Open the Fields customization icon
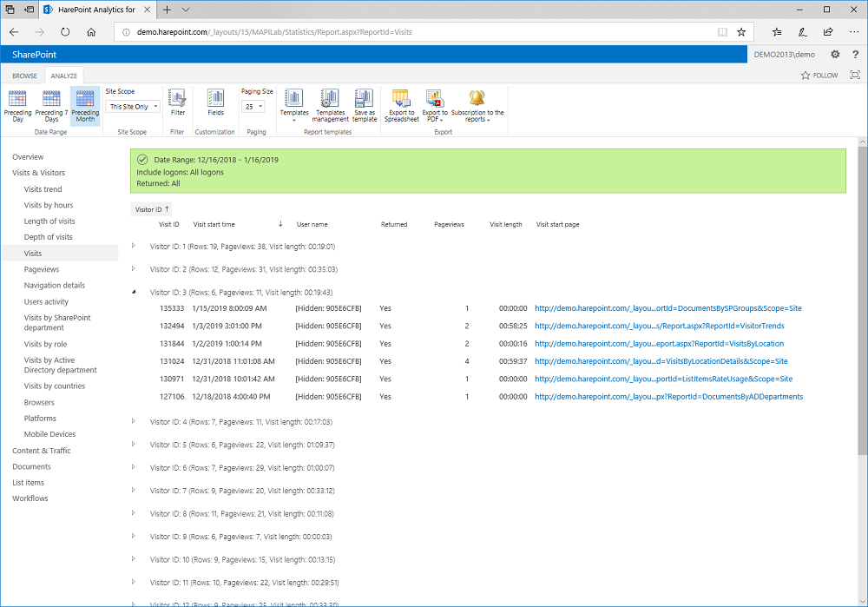The width and height of the screenshot is (868, 607). [215, 102]
